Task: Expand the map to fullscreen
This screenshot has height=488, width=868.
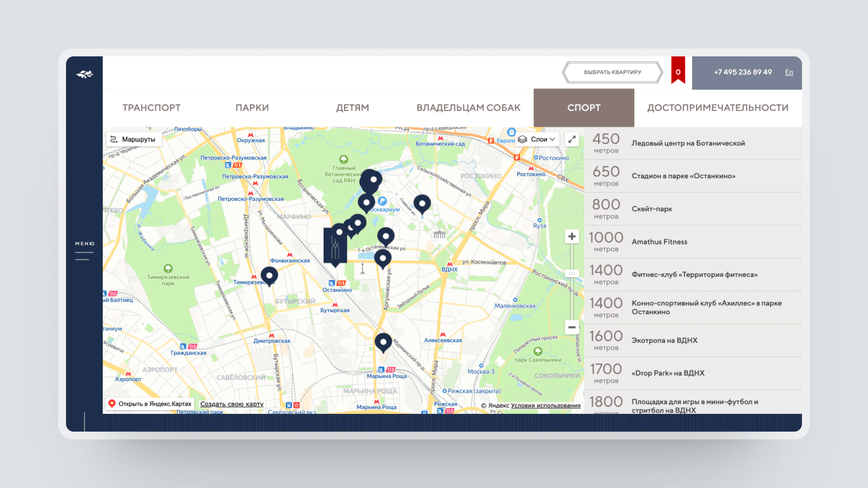Action: tap(572, 139)
